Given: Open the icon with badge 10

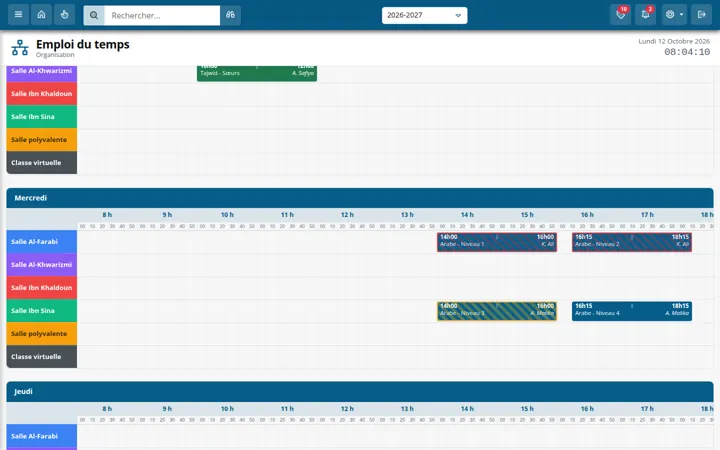Looking at the screenshot, I should pyautogui.click(x=621, y=15).
